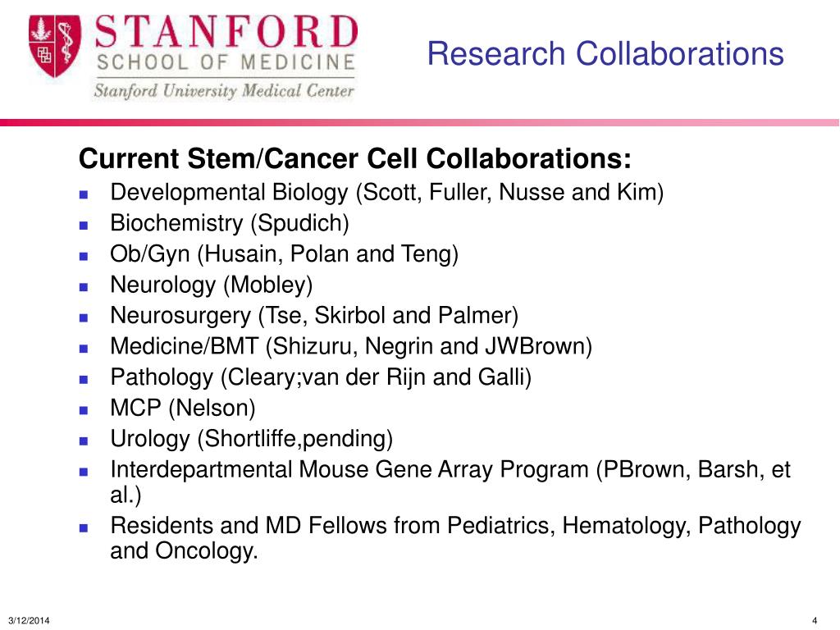Click the Pathology (Cleary;van der Rijn) line

pyautogui.click(x=321, y=377)
